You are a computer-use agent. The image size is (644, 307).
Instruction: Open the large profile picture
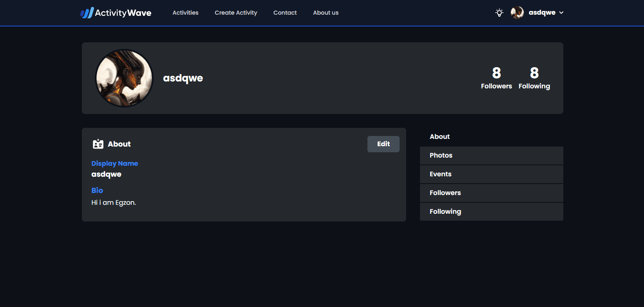[124, 78]
